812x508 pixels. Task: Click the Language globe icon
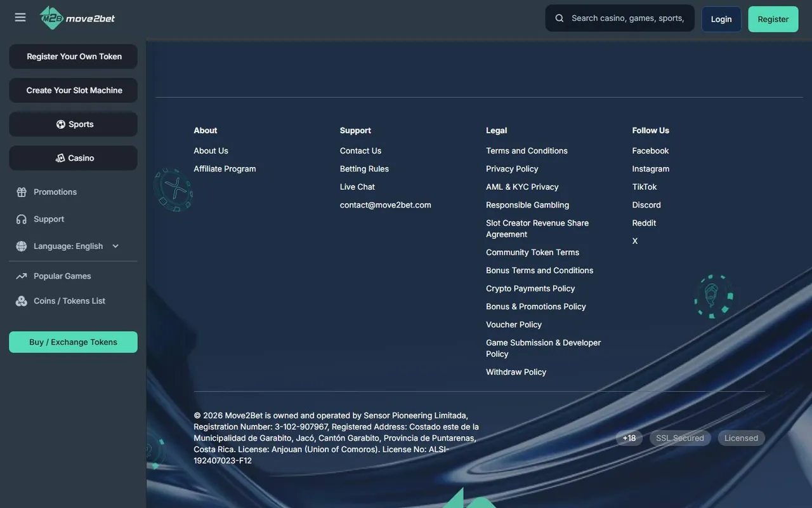pos(22,246)
